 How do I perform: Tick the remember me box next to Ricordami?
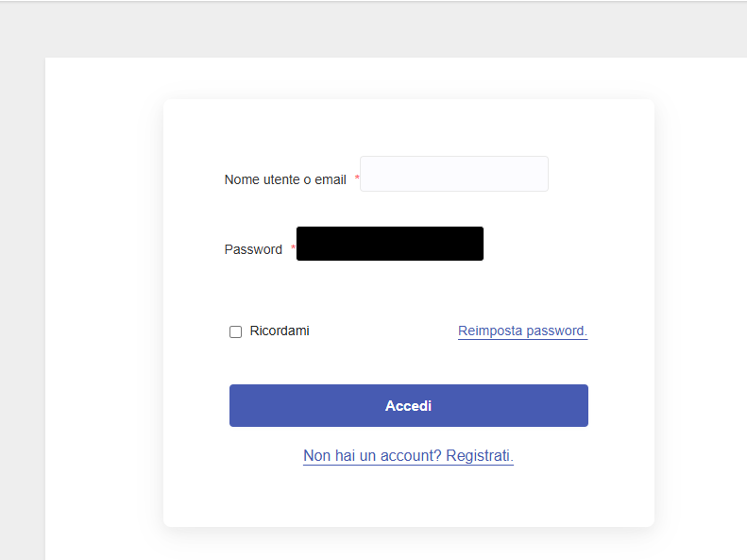236,331
